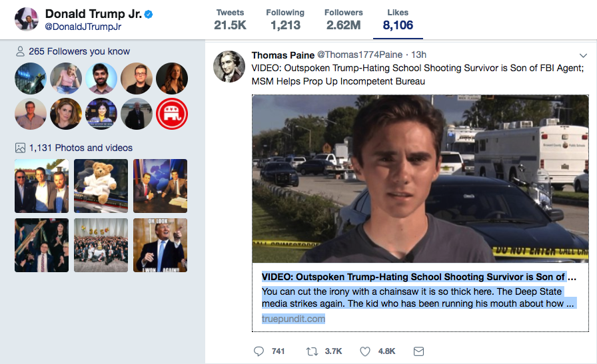Click the retweet arrows icon
This screenshot has height=364, width=597.
312,351
